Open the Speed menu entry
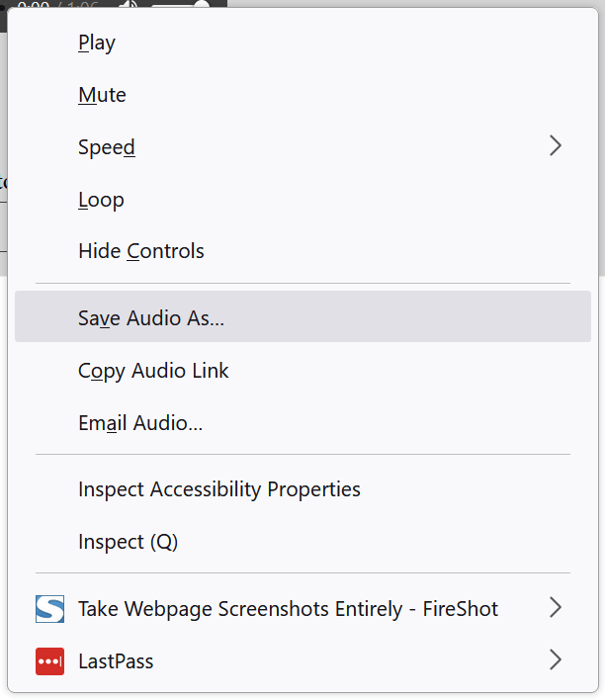This screenshot has width=605, height=700. tap(107, 147)
